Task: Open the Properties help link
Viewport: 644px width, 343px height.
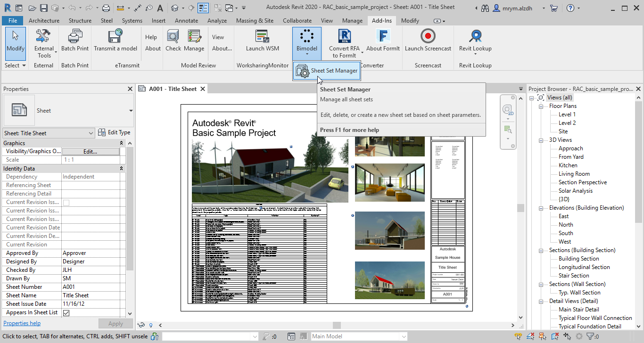Action: [22, 323]
